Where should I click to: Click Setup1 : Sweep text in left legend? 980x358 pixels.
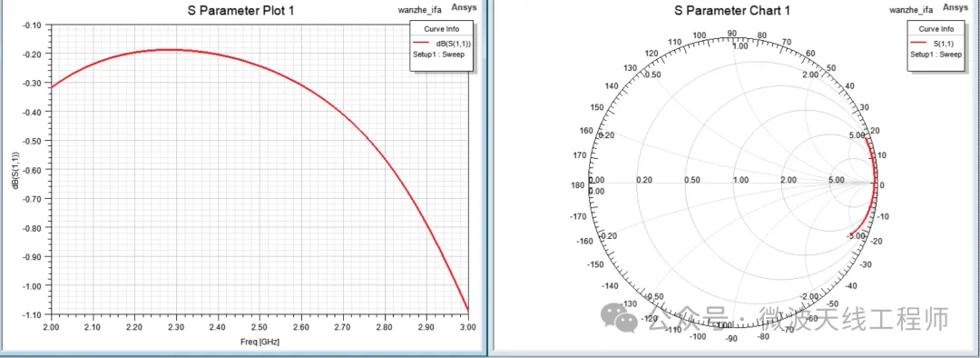click(x=438, y=54)
